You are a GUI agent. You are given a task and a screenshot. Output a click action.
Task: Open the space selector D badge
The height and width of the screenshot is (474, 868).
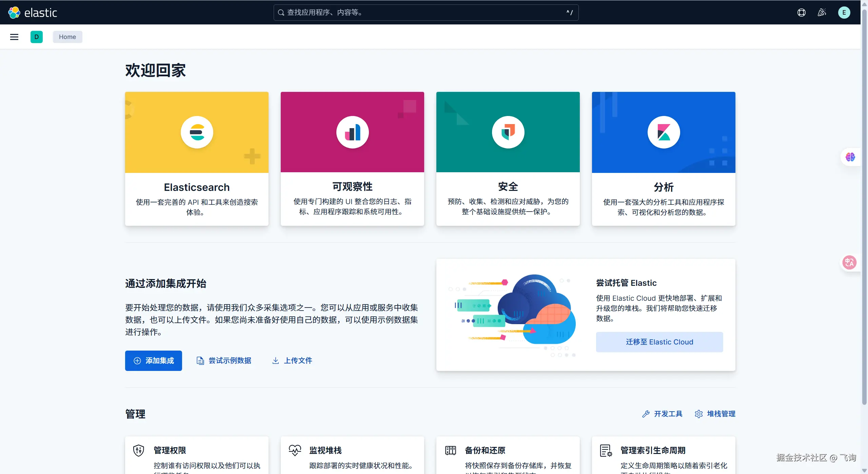point(37,37)
